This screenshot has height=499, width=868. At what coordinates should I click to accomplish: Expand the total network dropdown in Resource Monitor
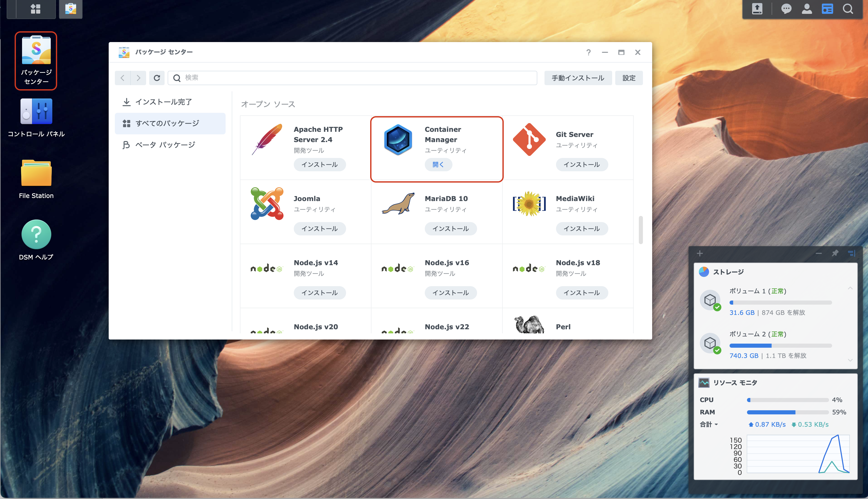709,424
